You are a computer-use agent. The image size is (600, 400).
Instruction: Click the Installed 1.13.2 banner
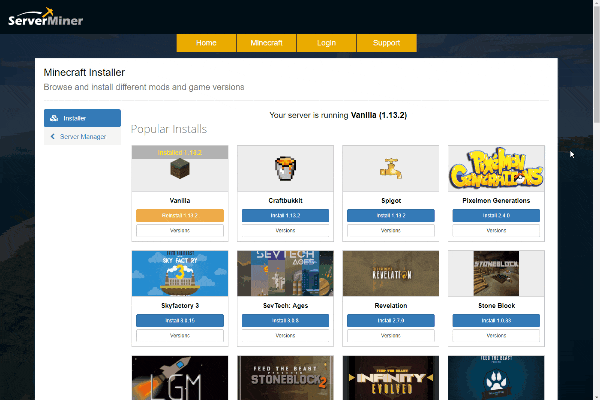point(180,152)
